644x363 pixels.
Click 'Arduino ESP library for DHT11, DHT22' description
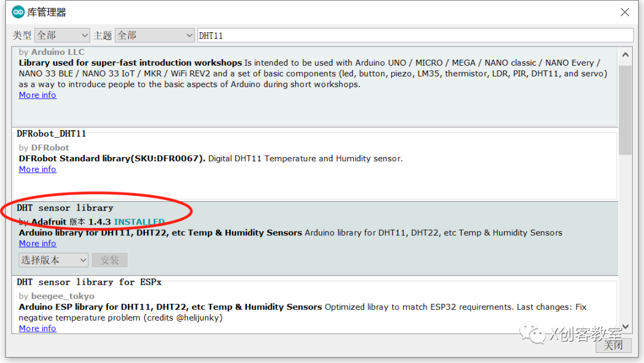(x=171, y=307)
